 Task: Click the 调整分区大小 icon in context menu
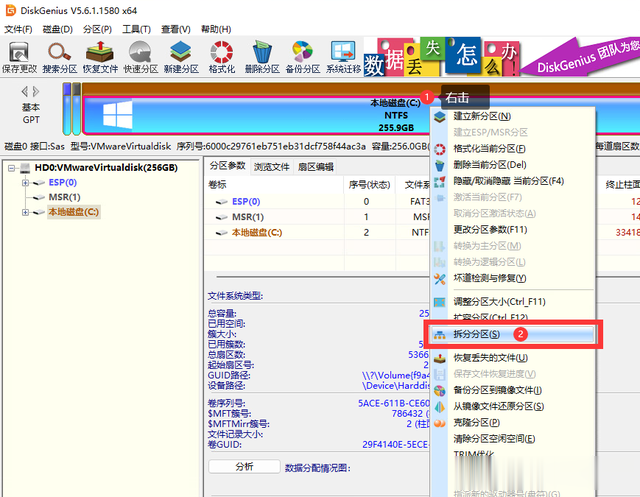[440, 302]
